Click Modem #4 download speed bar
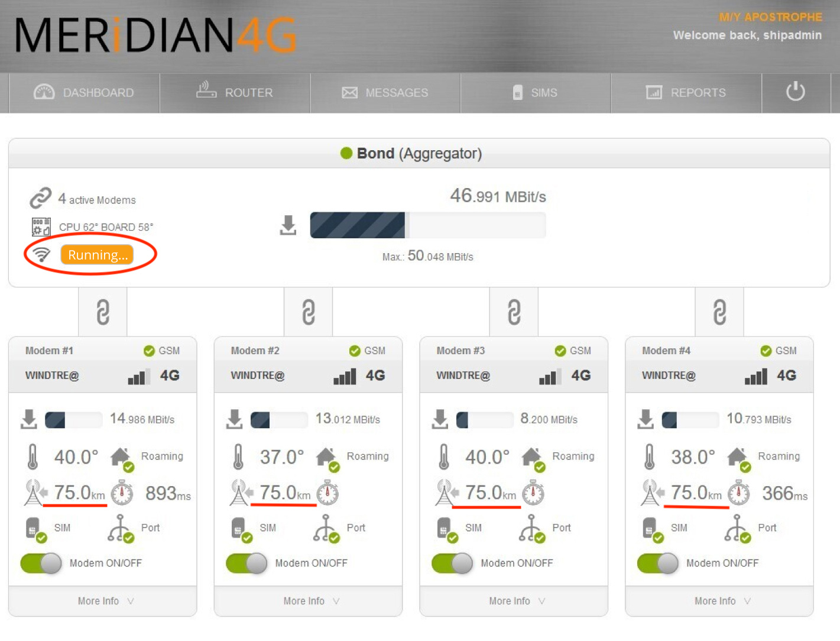This screenshot has height=641, width=840. [x=690, y=420]
